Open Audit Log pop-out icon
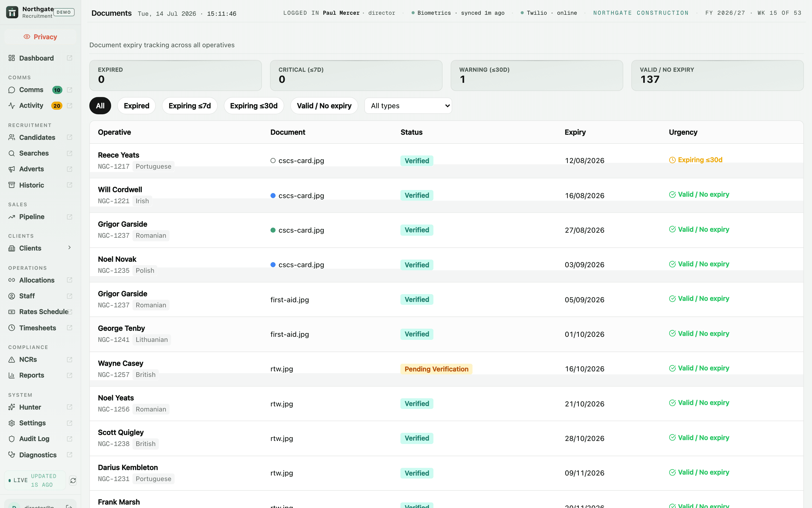This screenshot has height=508, width=812. point(70,439)
